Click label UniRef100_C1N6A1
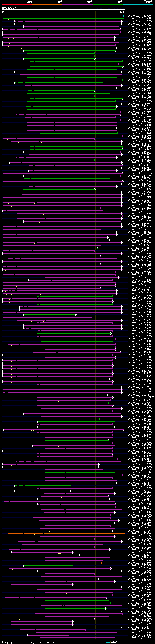Image resolution: width=155 pixels, height=644 pixels. pyautogui.click(x=139, y=48)
